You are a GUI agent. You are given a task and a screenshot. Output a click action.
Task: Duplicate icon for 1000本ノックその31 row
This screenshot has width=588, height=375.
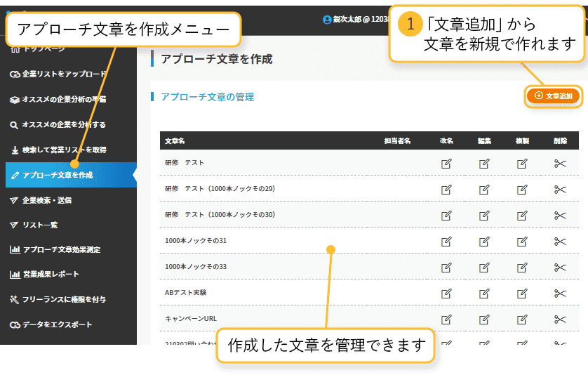tap(522, 242)
